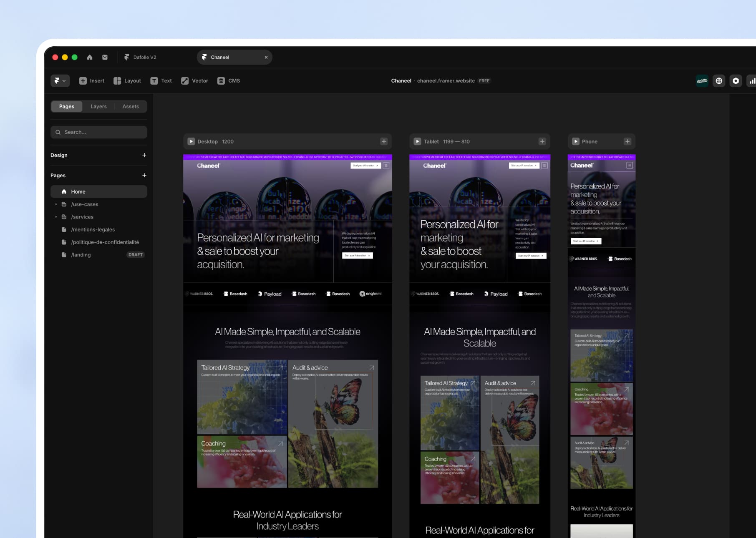This screenshot has width=756, height=538.
Task: Switch to the Layers tab
Action: click(98, 106)
